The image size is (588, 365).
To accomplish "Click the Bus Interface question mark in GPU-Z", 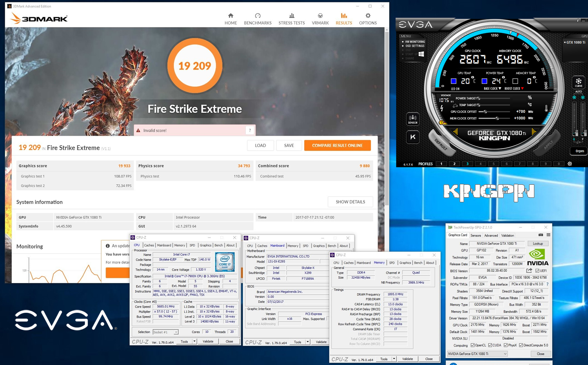I will tap(547, 284).
